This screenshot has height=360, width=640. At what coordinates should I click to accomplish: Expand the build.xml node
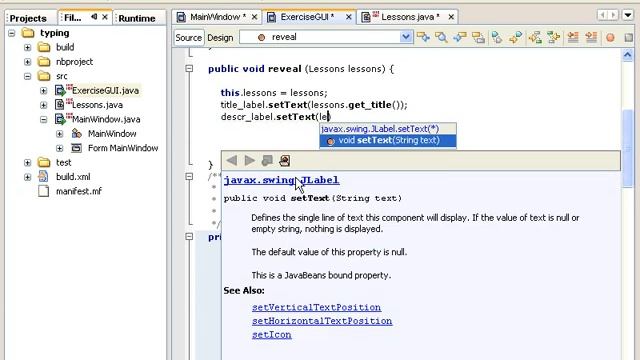click(27, 177)
